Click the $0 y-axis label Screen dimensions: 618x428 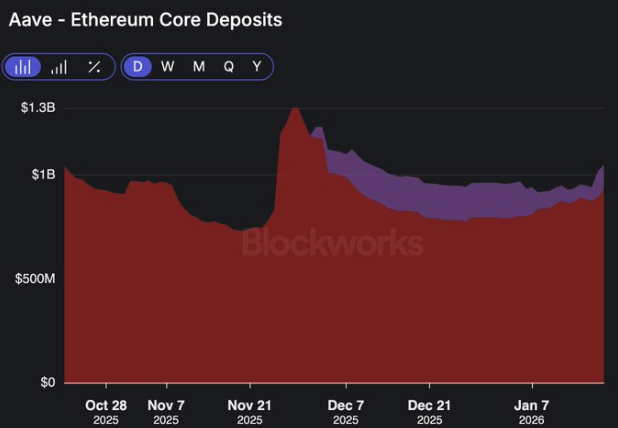tap(48, 382)
